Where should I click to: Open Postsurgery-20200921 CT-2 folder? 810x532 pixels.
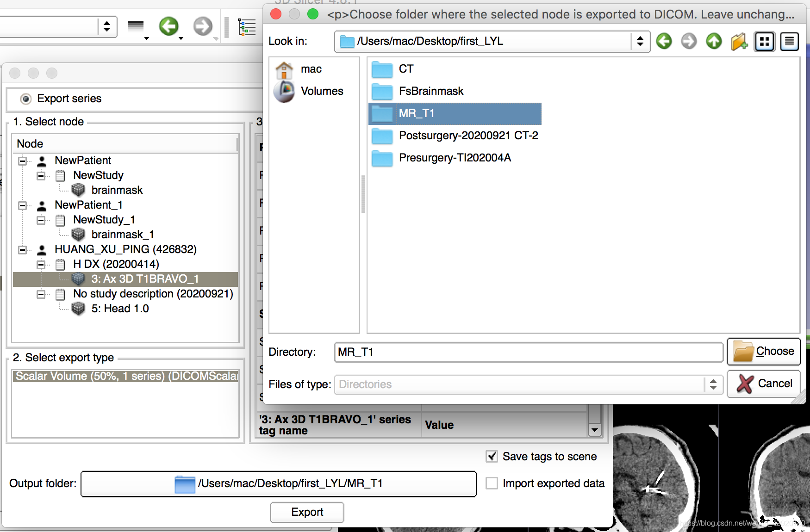[x=455, y=136]
